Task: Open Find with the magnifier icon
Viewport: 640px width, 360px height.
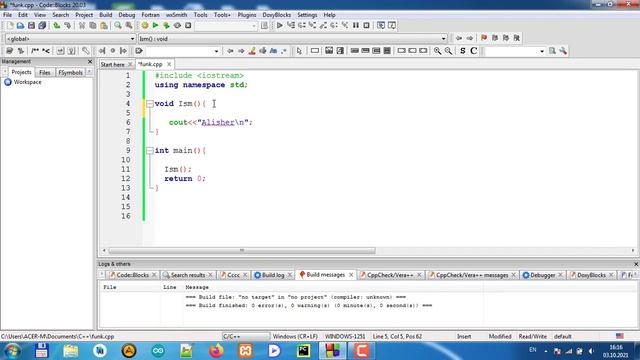Action: 118,26
